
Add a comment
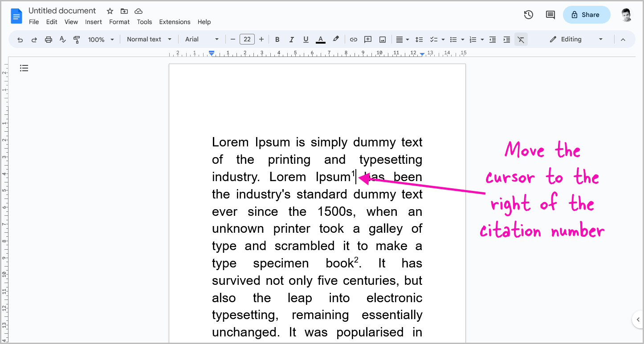367,39
